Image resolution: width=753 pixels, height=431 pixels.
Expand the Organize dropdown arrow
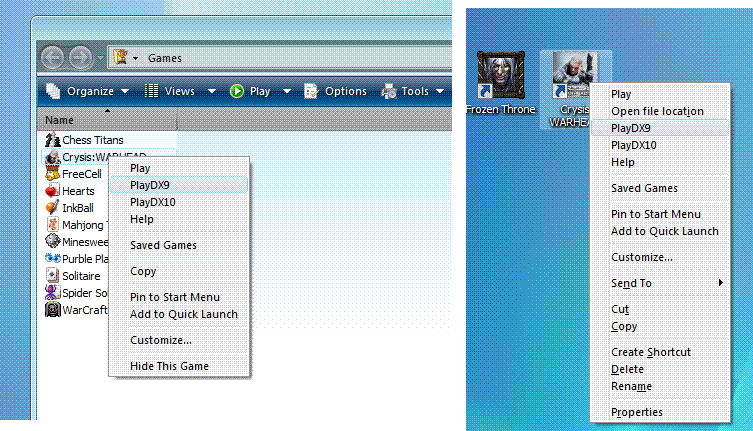click(x=125, y=91)
